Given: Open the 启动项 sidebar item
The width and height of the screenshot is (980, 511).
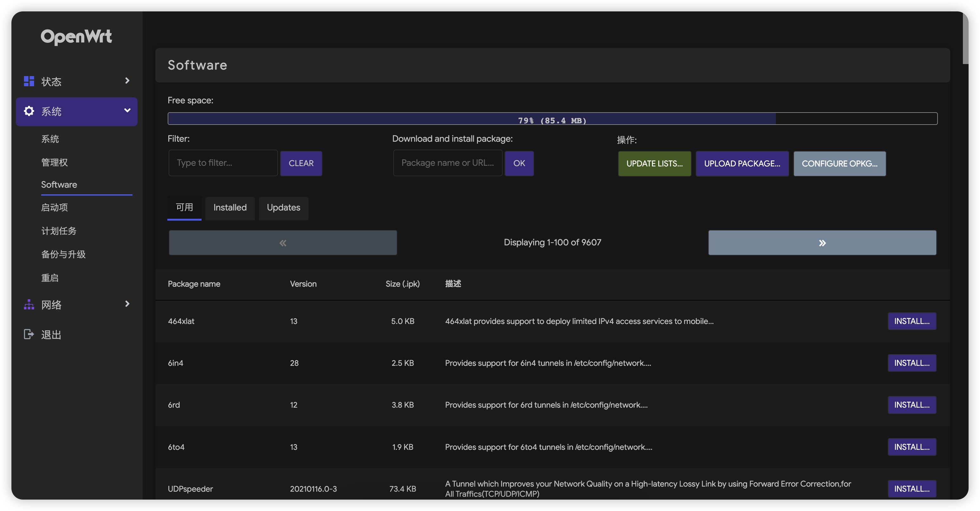Looking at the screenshot, I should 55,208.
